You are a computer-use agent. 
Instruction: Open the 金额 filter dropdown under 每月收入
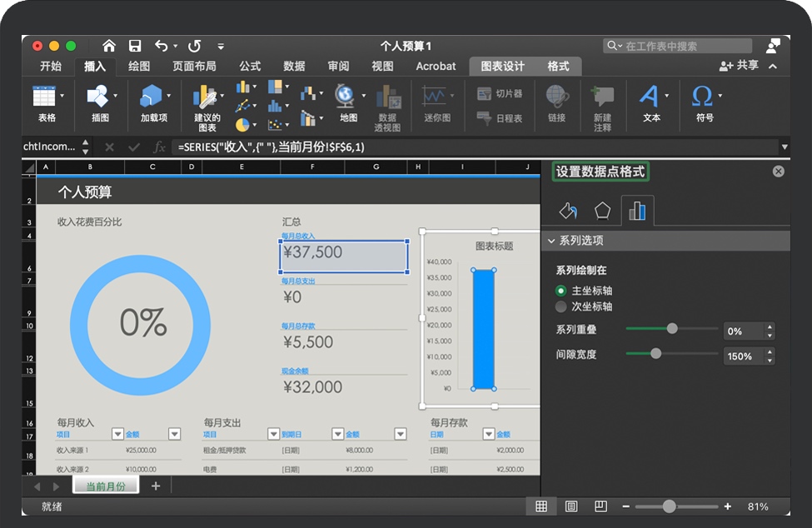click(174, 434)
